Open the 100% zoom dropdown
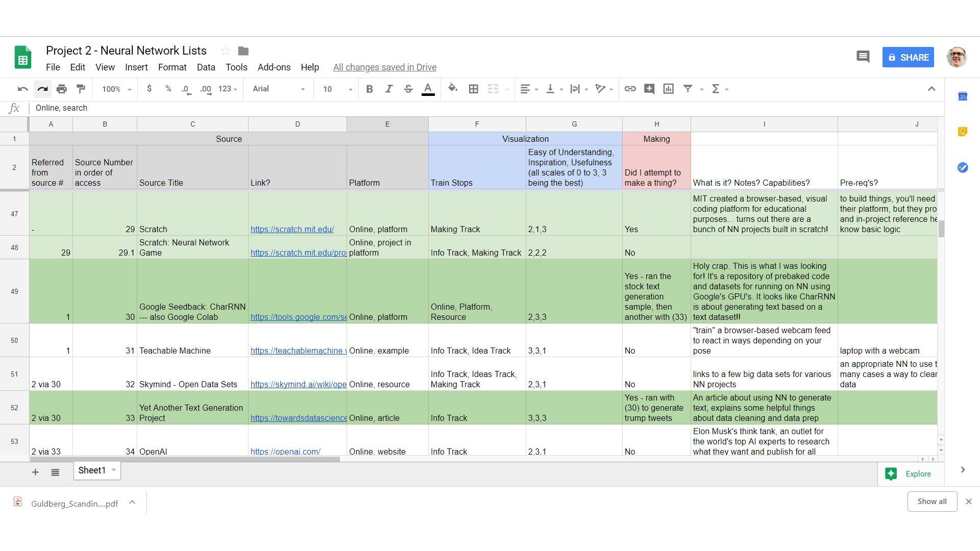Viewport: 980px width, 551px height. pyautogui.click(x=116, y=89)
